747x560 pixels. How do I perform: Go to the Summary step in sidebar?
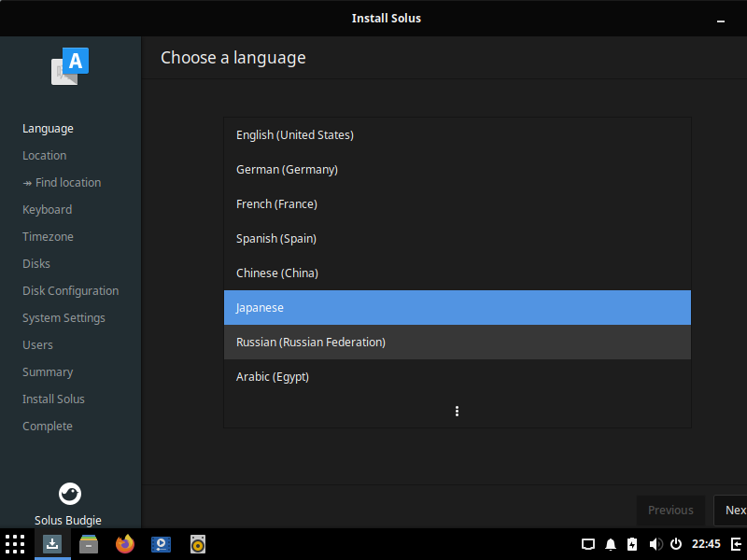[x=48, y=371]
